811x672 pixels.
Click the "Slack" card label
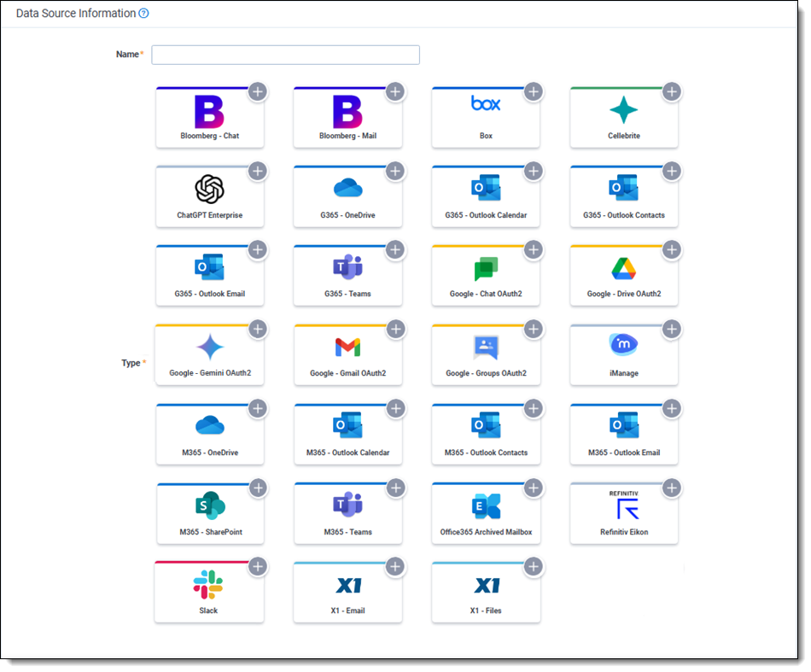click(x=208, y=611)
